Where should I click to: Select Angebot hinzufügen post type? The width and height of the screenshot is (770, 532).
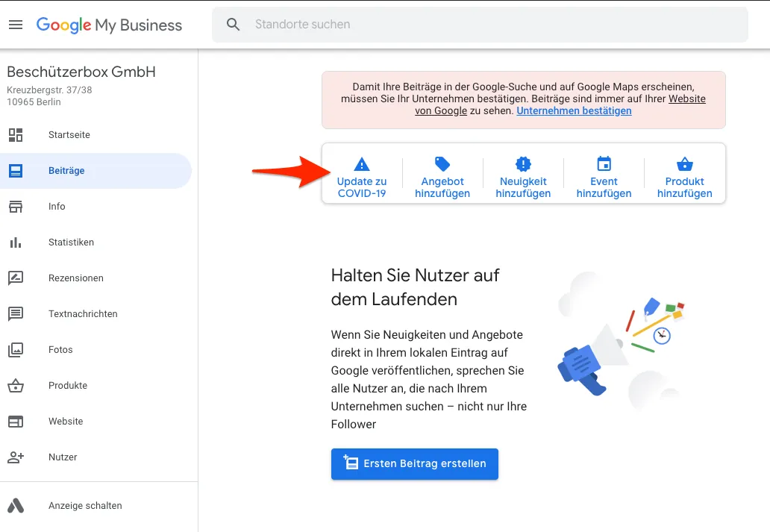(x=442, y=178)
